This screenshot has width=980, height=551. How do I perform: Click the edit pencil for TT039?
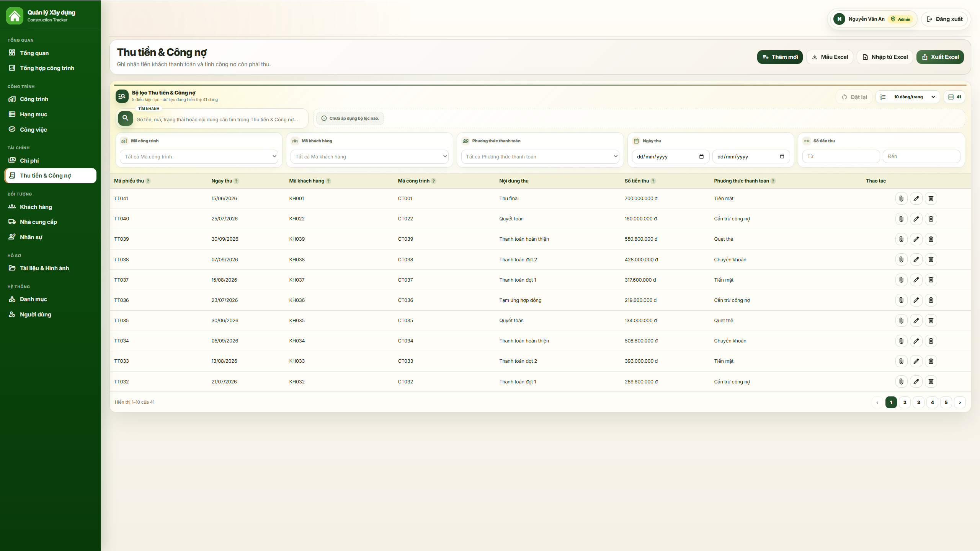(916, 239)
